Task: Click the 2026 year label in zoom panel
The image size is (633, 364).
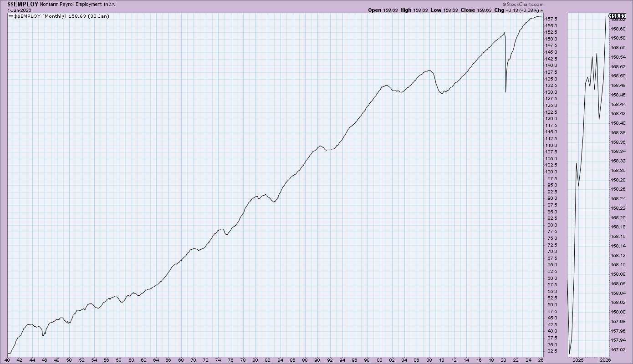Action: [604, 360]
